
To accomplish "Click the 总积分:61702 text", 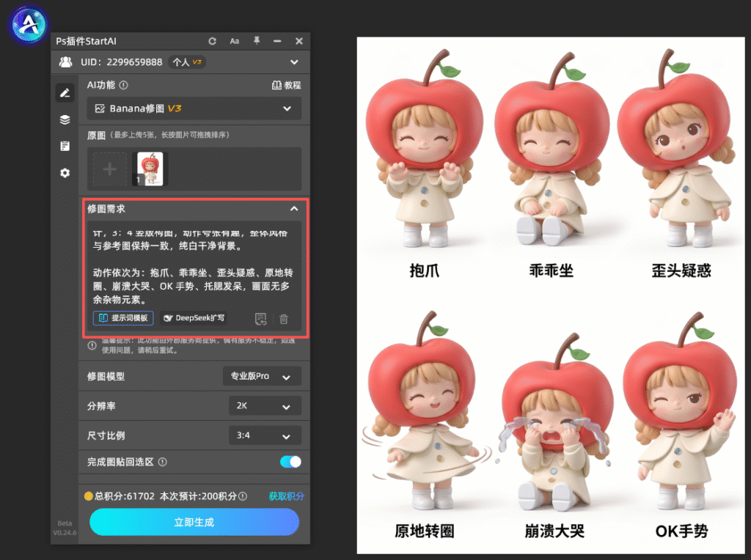I will pos(125,496).
